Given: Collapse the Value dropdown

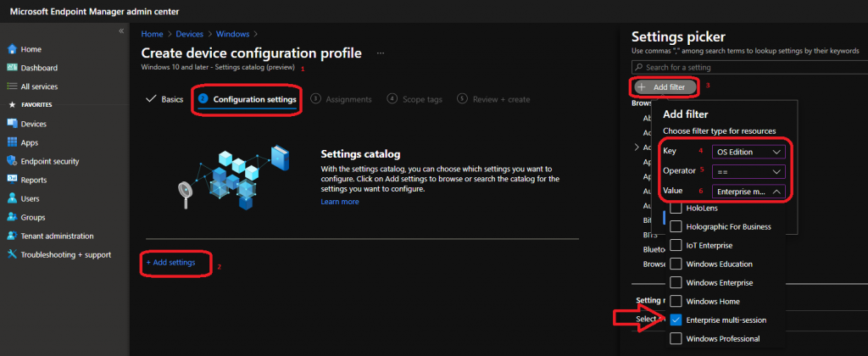Looking at the screenshot, I should 748,192.
